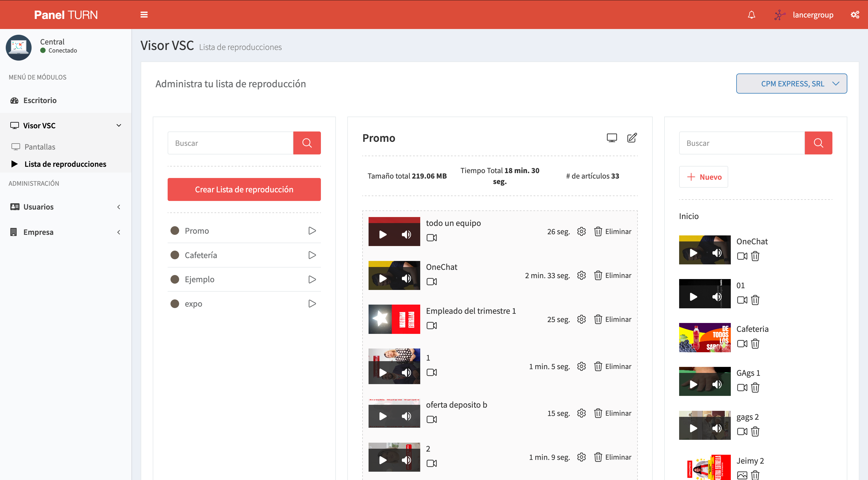
Task: Expand the Usuarios section in the sidebar
Action: click(119, 207)
